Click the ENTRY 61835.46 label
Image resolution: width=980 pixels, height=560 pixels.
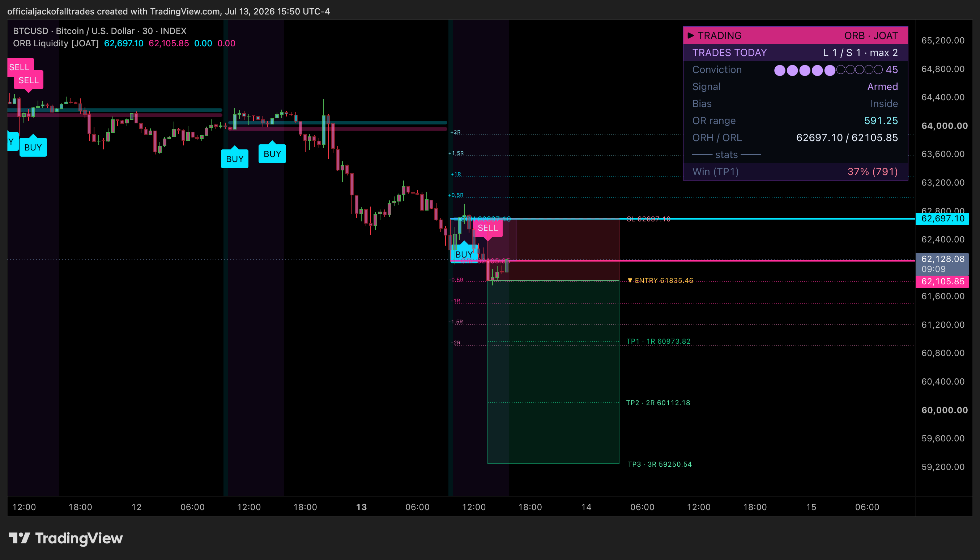(x=664, y=280)
